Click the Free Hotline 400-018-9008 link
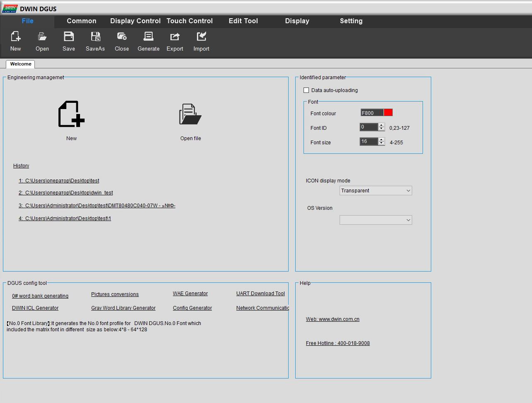Screen dimensions: 532x403 click(x=338, y=343)
